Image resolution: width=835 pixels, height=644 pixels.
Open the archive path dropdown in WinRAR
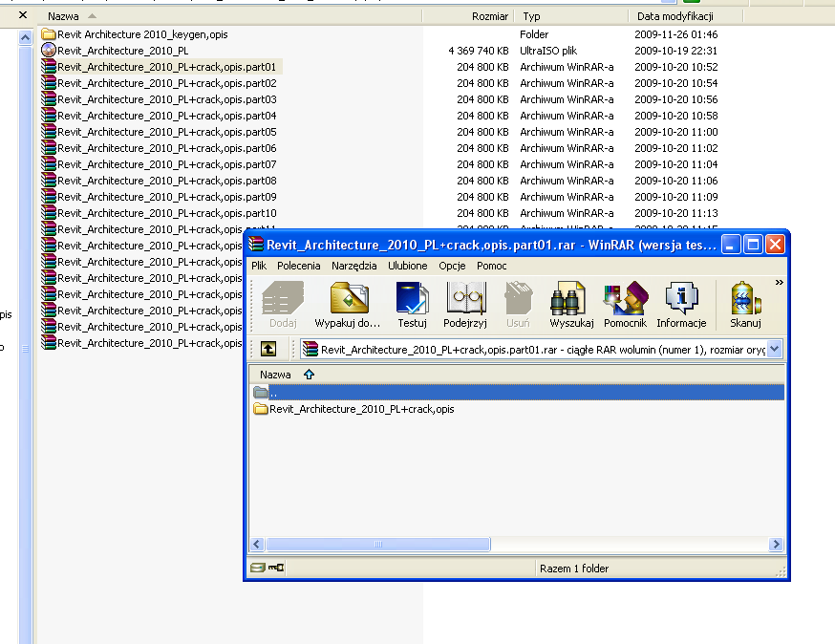click(774, 349)
